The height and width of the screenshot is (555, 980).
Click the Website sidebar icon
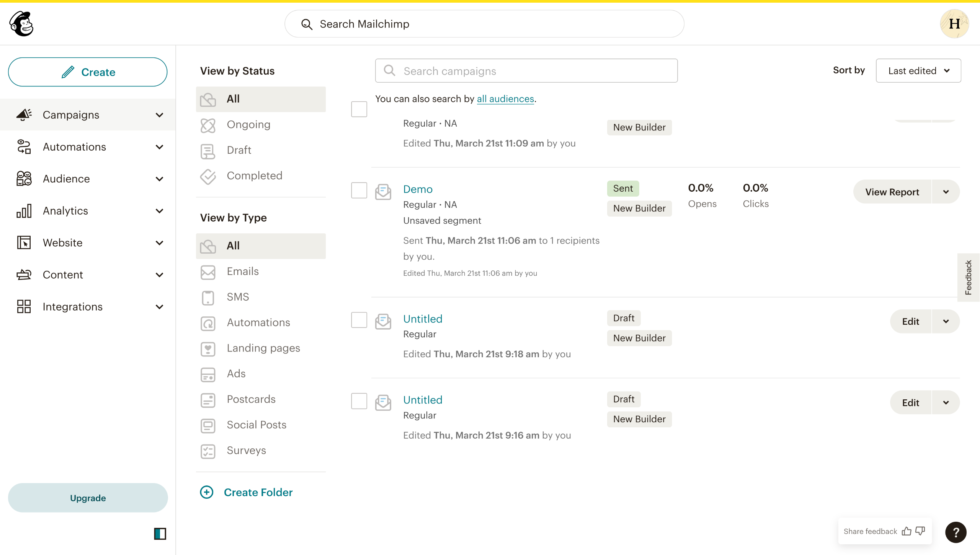pyautogui.click(x=24, y=243)
